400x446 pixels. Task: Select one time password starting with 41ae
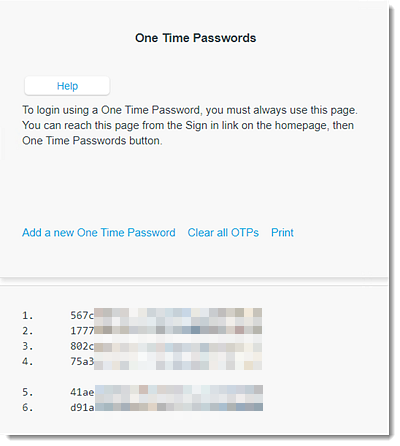(x=166, y=392)
